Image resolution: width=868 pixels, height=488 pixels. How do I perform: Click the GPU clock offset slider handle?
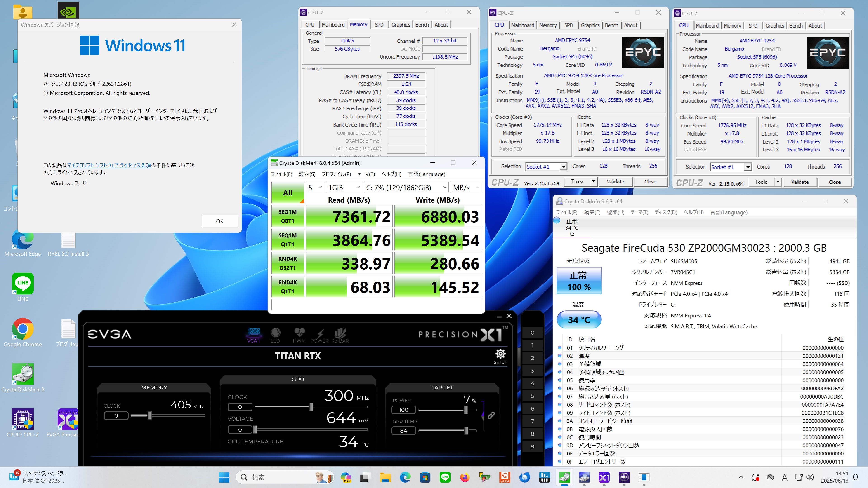311,407
